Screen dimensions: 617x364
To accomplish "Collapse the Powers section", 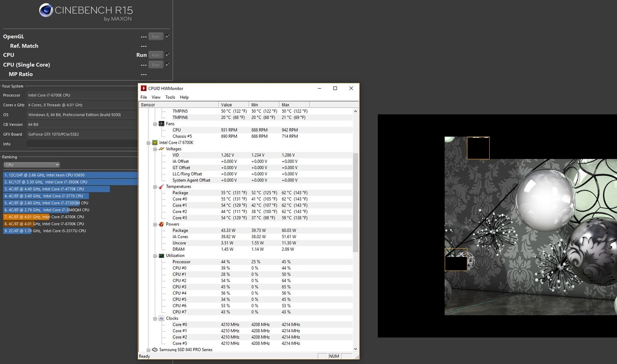I will [155, 224].
